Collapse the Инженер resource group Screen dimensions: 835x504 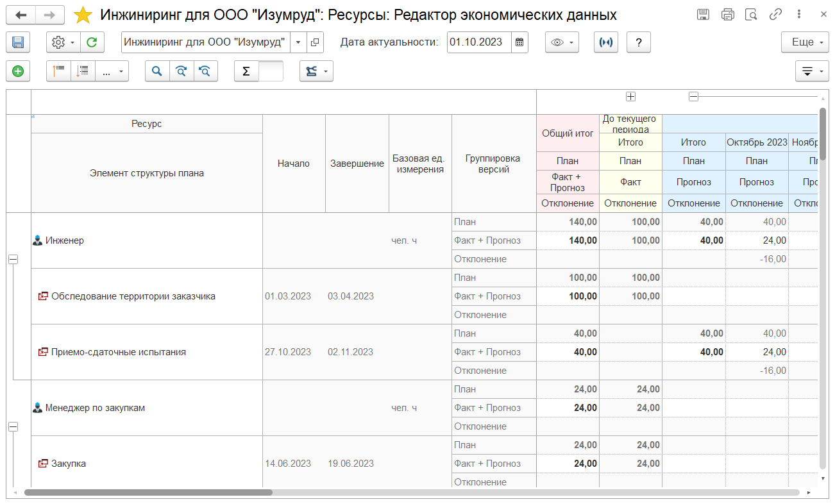[13, 259]
